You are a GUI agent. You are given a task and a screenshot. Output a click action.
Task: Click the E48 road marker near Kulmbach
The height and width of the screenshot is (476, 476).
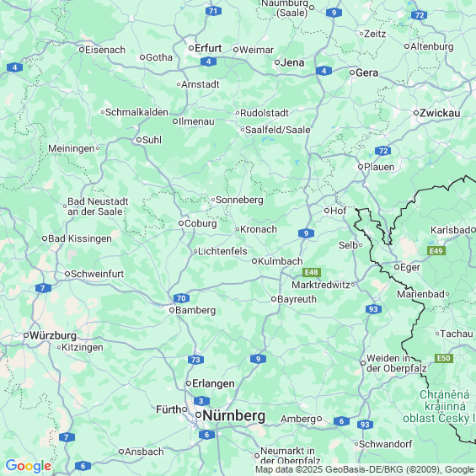pyautogui.click(x=312, y=272)
